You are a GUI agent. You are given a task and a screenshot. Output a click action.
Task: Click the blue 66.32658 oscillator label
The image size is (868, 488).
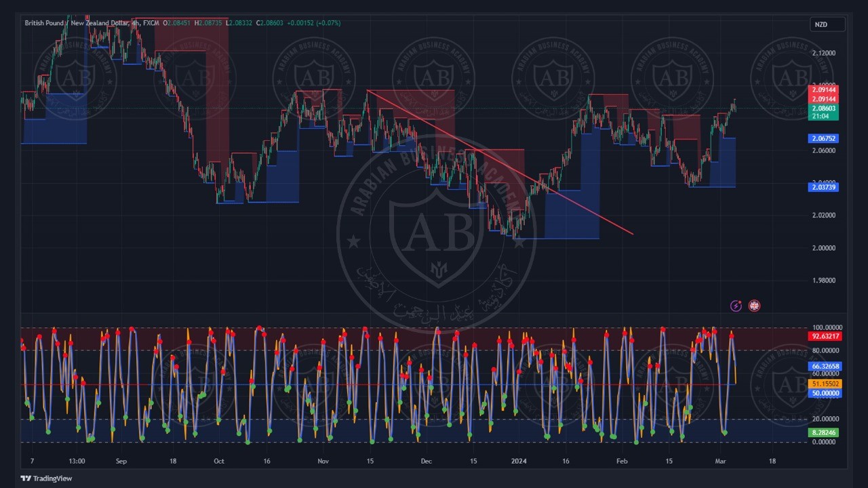(825, 366)
